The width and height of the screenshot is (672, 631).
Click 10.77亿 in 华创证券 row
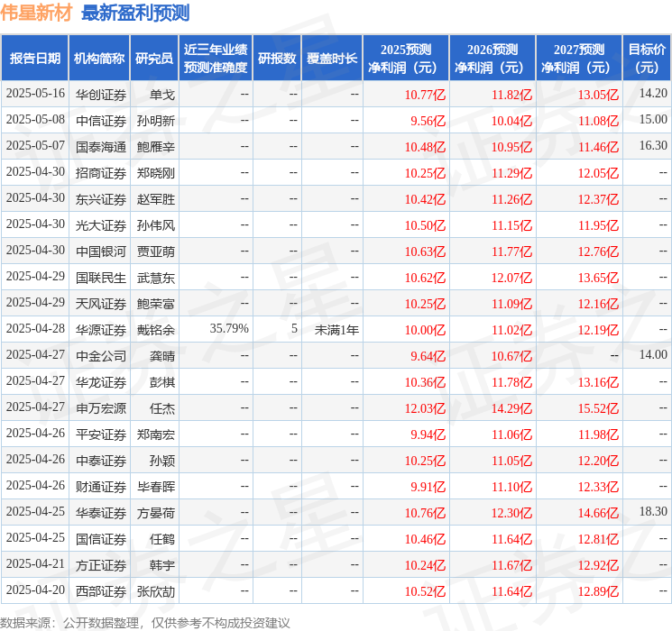click(425, 95)
